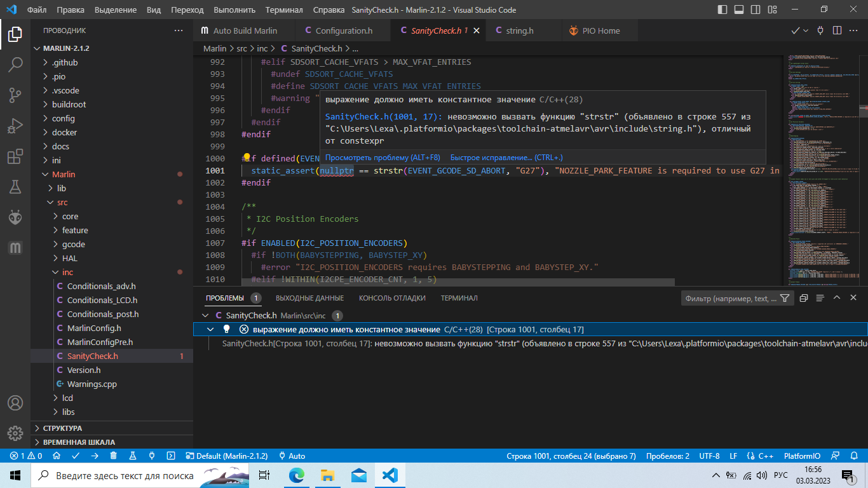Click the filter icon in Problems panel
This screenshot has height=488, width=868.
click(x=785, y=298)
